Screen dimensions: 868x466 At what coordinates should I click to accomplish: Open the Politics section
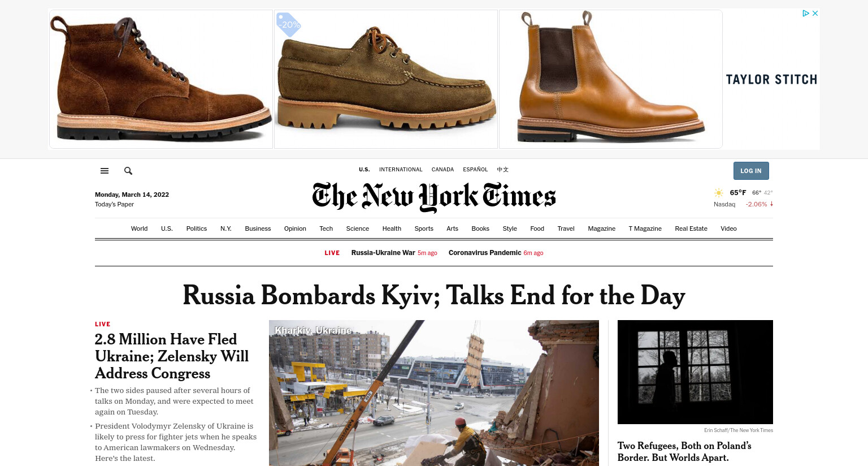click(x=197, y=228)
